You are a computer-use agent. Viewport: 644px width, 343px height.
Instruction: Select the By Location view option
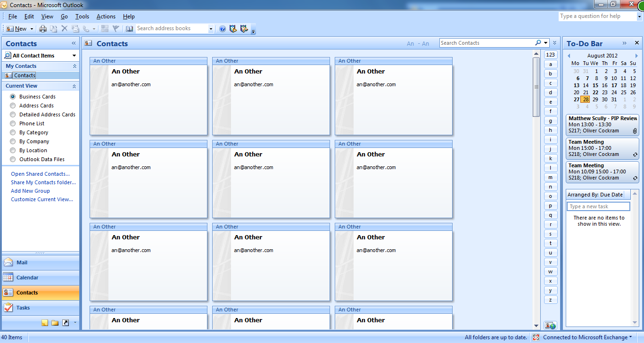(x=13, y=150)
